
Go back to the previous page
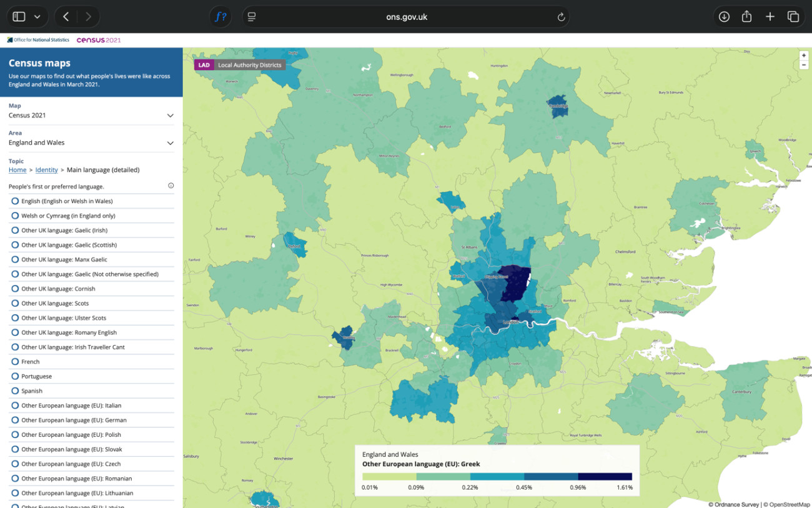[x=66, y=17]
